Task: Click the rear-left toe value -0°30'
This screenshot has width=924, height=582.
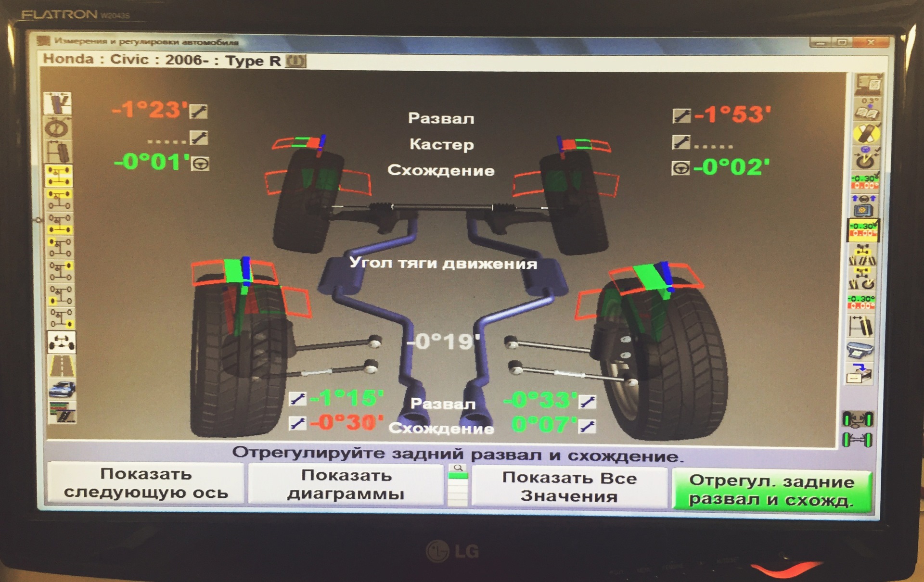Action: (346, 422)
